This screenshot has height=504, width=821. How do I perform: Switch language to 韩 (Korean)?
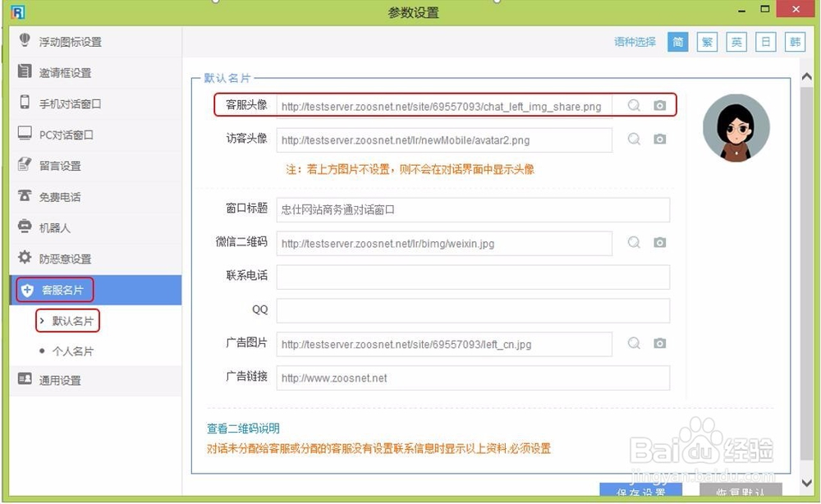795,42
